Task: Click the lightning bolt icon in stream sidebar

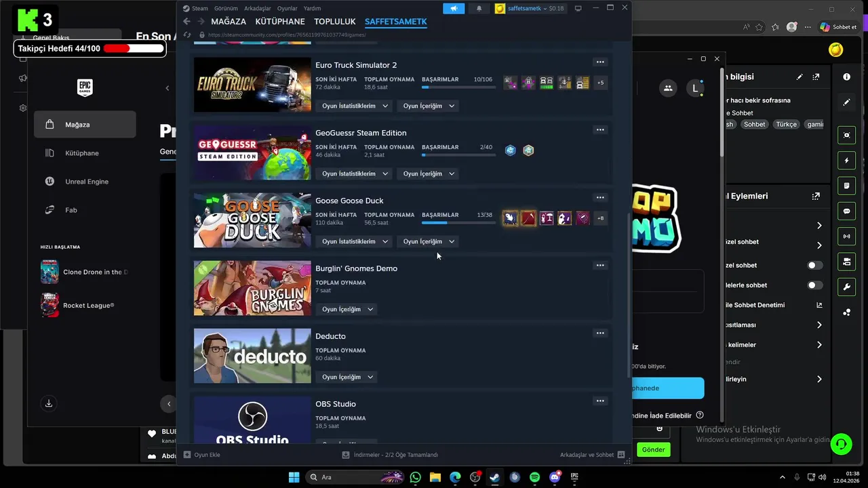Action: point(846,161)
